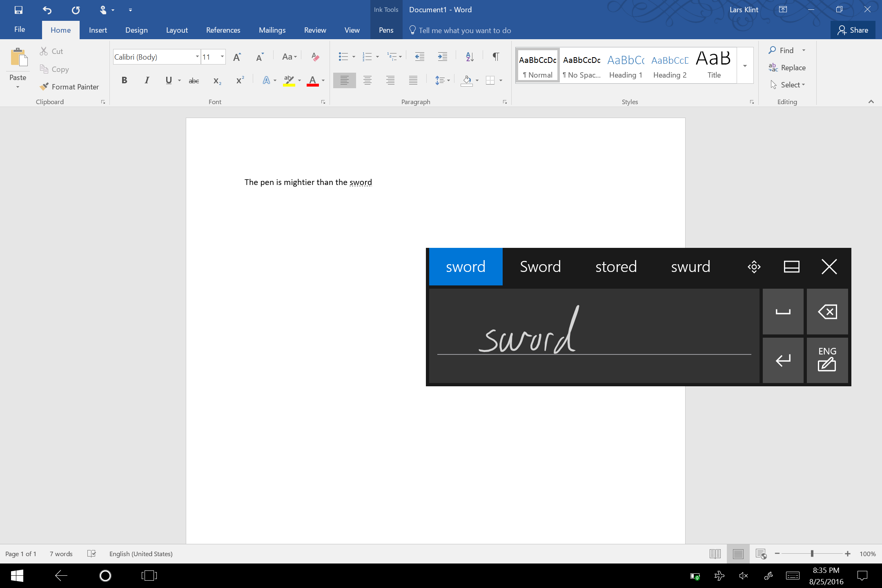Click the Font Color icon
The image size is (882, 588).
pos(313,81)
